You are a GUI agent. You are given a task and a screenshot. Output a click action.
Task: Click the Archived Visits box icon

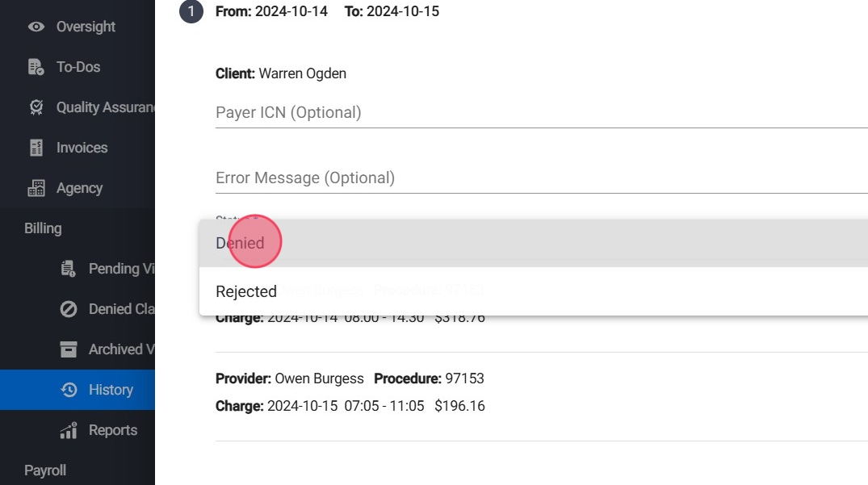[x=69, y=349]
